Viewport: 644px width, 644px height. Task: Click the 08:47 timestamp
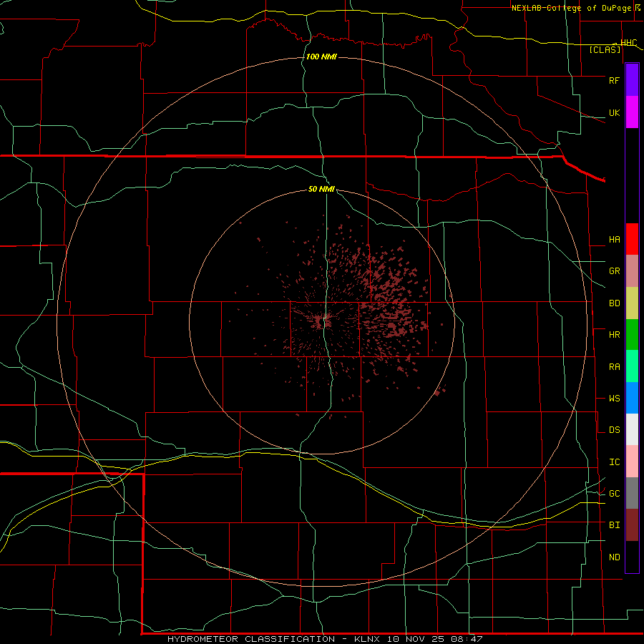tap(467, 639)
